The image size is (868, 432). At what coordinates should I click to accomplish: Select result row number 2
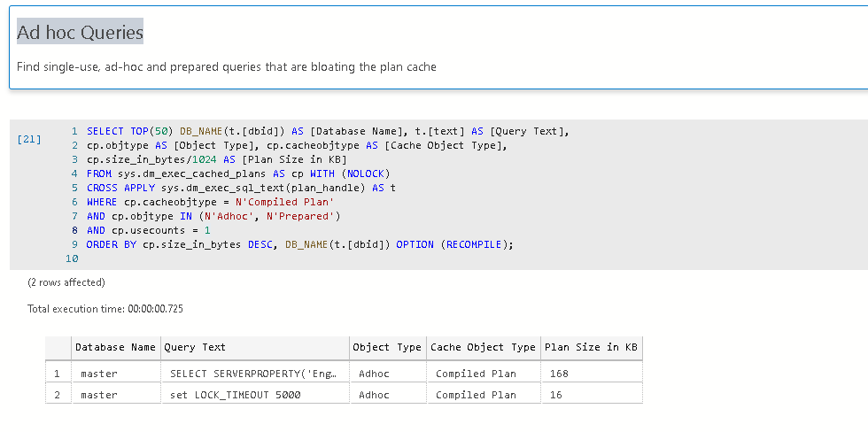pyautogui.click(x=57, y=395)
